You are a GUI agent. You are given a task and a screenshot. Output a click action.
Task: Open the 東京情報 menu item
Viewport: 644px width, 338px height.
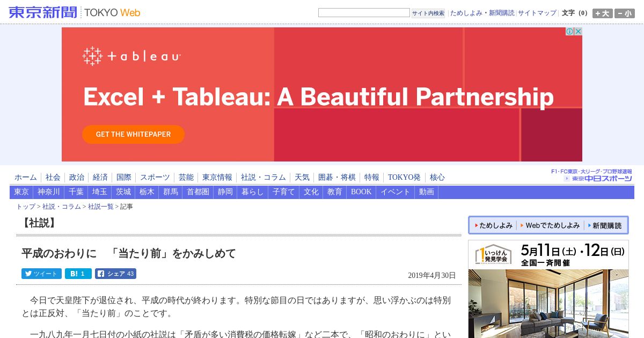pos(217,177)
